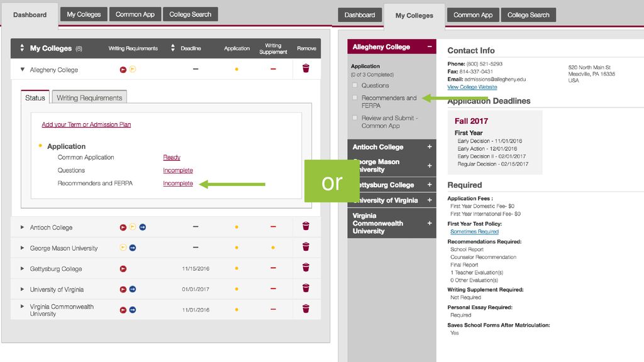Expand Antioch College sidebar section with plus
Image resolution: width=644 pixels, height=362 pixels.
pos(430,147)
